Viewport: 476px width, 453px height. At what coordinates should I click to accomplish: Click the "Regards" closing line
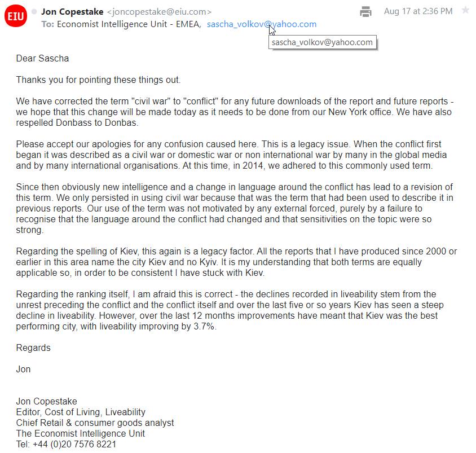pos(33,348)
